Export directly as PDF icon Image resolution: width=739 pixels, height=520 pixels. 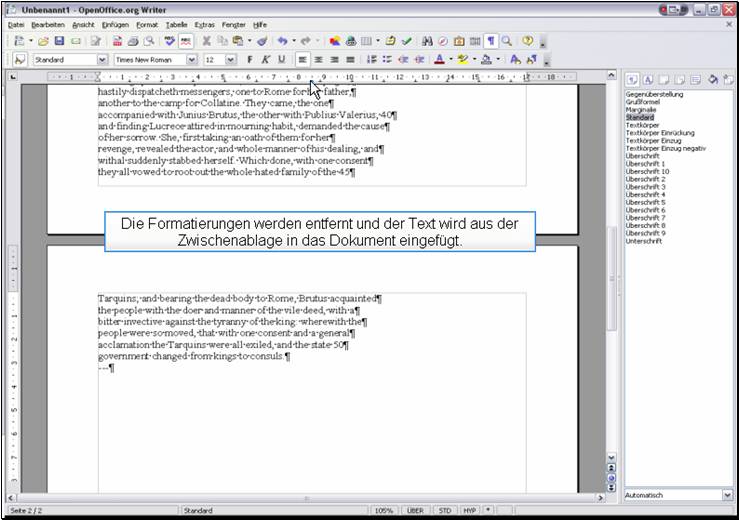tap(118, 41)
